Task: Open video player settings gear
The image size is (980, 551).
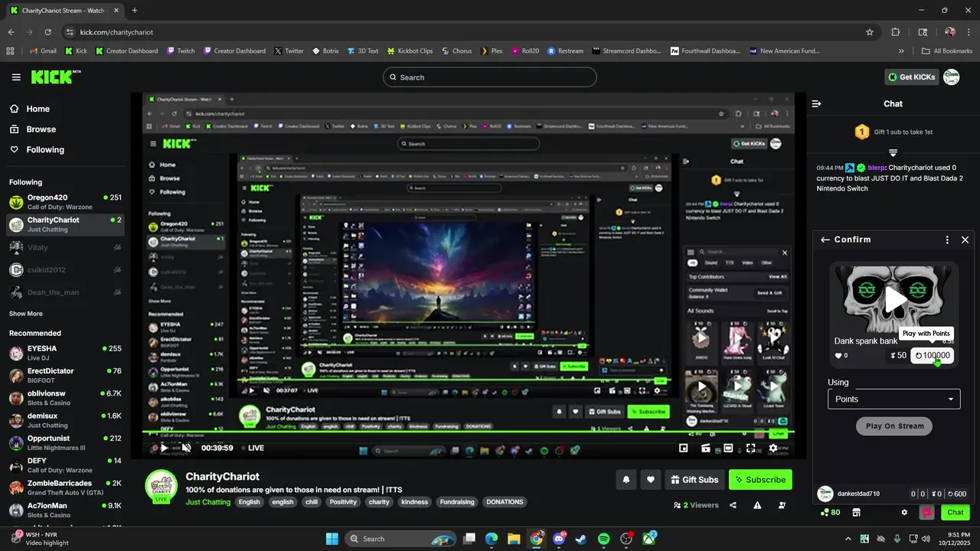Action: [773, 448]
